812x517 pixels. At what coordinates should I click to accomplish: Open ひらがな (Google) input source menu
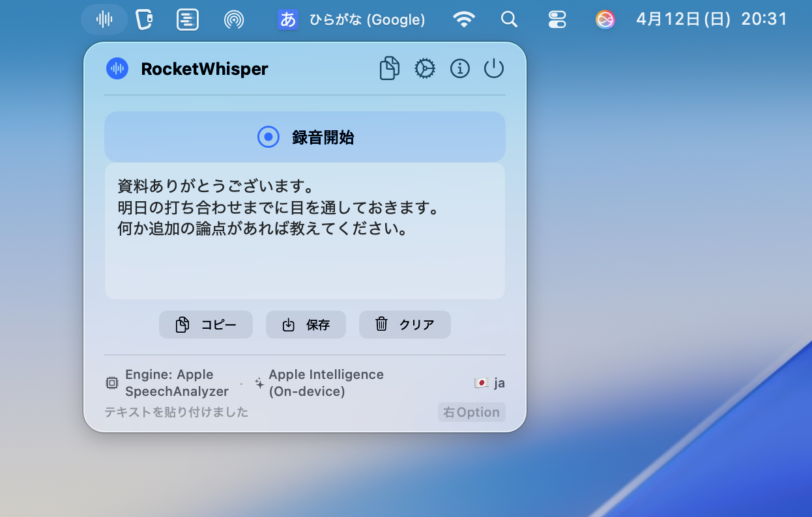351,20
